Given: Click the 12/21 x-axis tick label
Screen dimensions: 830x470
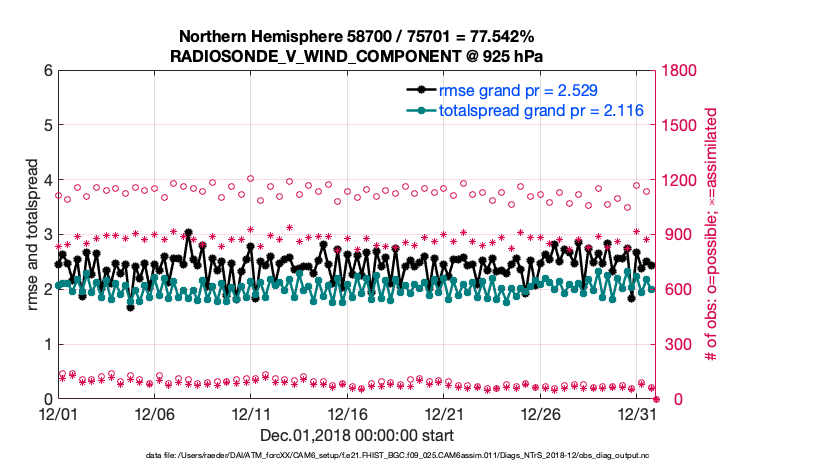Looking at the screenshot, I should point(445,413).
